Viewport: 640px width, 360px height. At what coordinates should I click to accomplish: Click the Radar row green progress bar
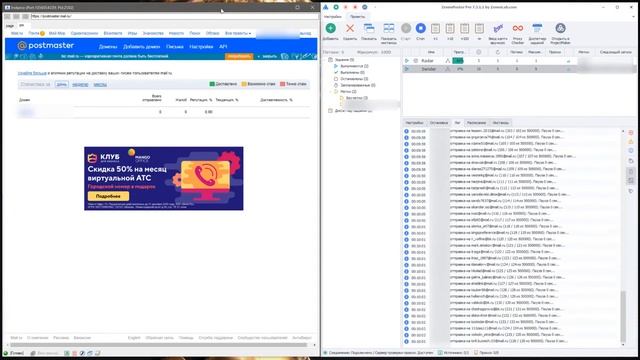458,61
